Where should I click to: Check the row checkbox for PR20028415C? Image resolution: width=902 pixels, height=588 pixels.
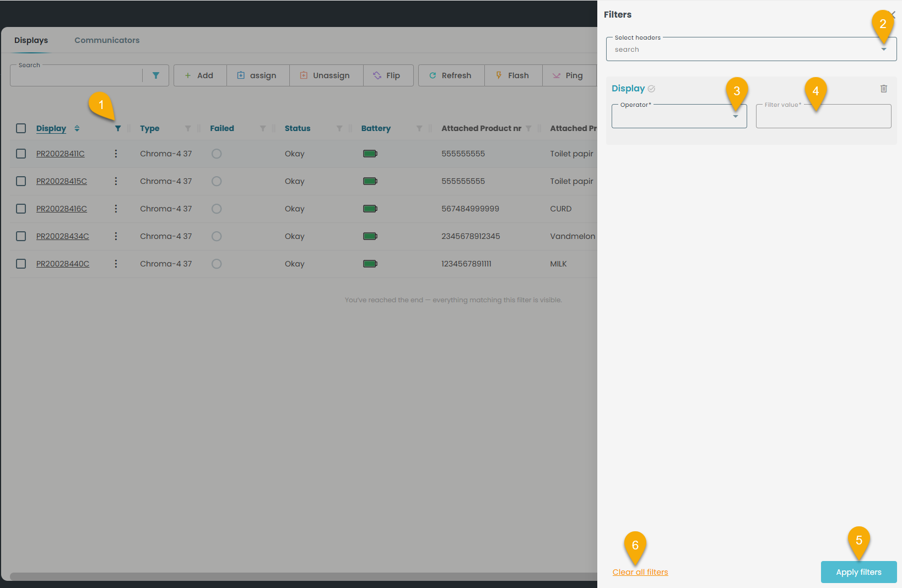pos(21,181)
